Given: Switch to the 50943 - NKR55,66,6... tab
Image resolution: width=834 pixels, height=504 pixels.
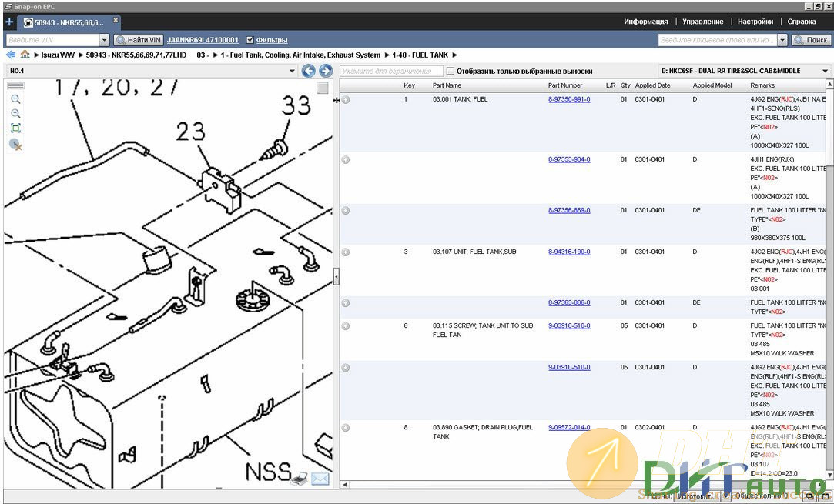Looking at the screenshot, I should tap(69, 22).
